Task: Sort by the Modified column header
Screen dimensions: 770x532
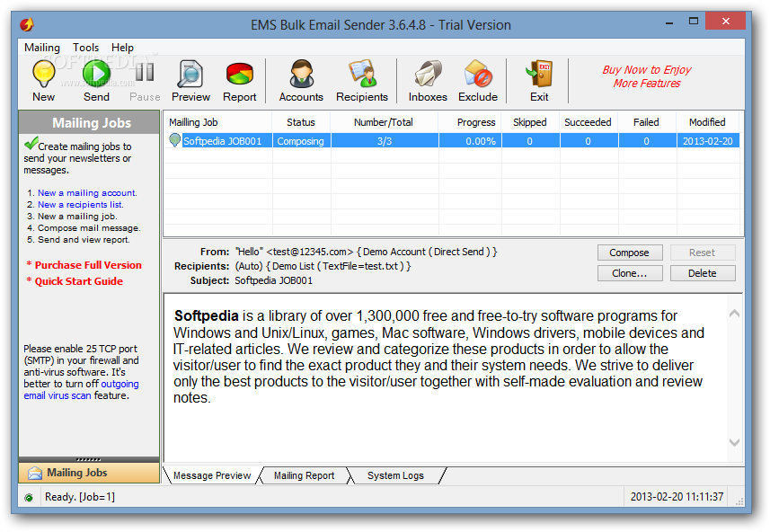Action: point(707,122)
